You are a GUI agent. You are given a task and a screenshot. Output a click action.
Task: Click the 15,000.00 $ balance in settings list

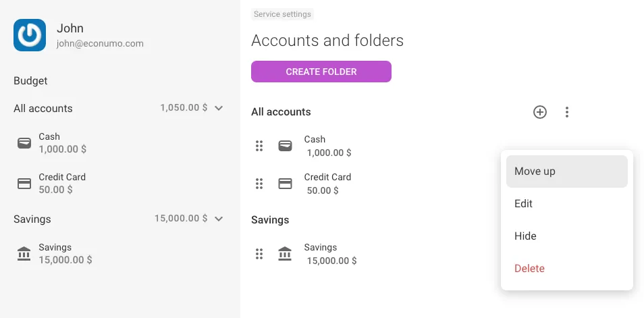point(331,261)
